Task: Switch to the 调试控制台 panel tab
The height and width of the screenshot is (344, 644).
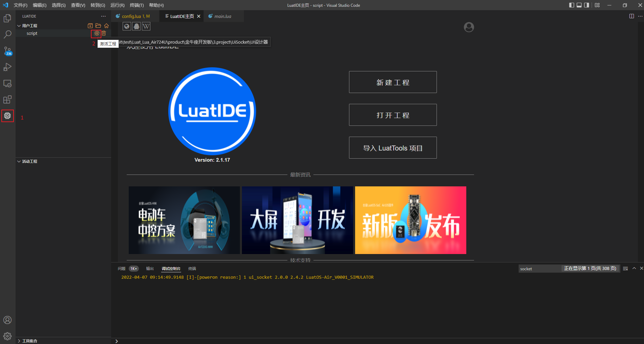Action: click(x=171, y=269)
